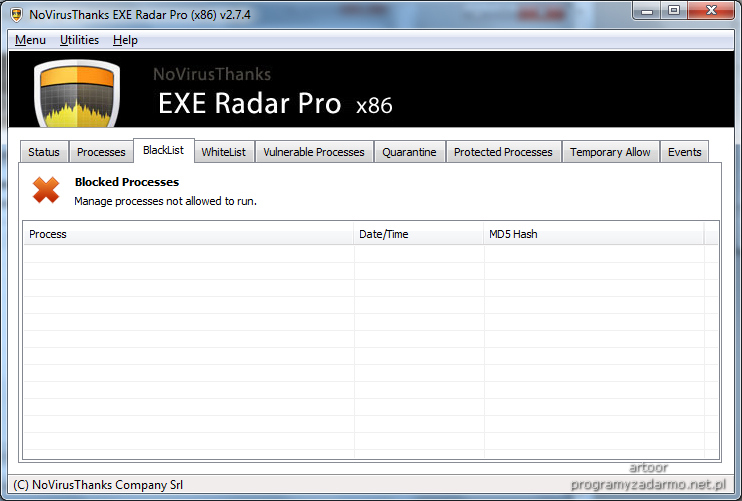Open the Vulnerable Processes tab
Viewport: 742px width, 501px height.
(314, 152)
